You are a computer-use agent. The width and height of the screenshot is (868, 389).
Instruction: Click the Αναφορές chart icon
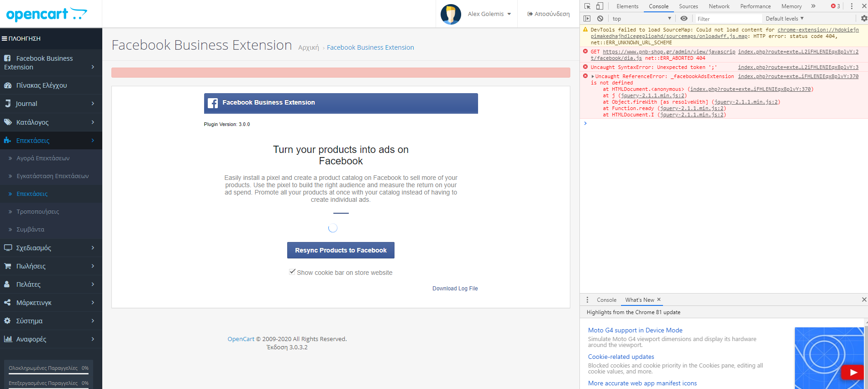click(x=8, y=339)
